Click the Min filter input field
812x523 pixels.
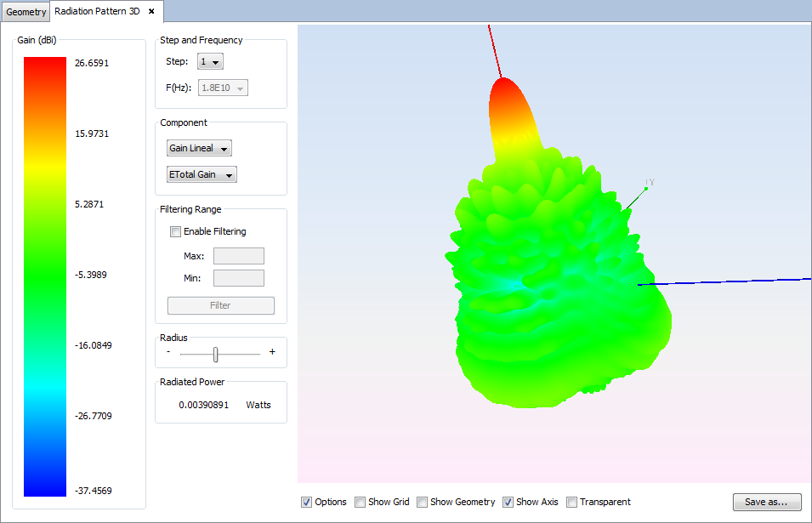pos(238,278)
